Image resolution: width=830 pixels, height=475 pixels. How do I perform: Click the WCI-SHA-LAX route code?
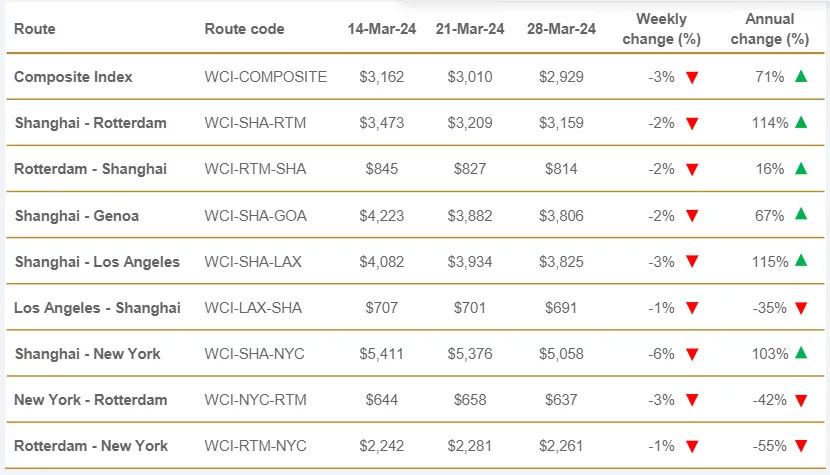click(253, 262)
